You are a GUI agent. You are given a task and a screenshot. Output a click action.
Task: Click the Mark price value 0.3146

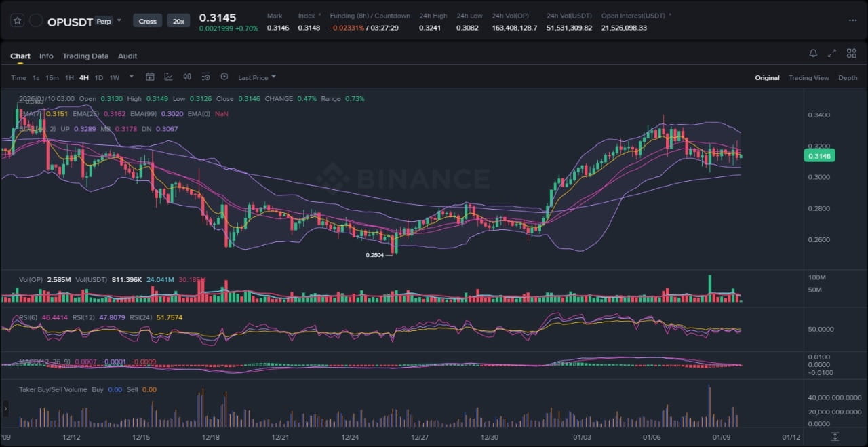tap(277, 28)
